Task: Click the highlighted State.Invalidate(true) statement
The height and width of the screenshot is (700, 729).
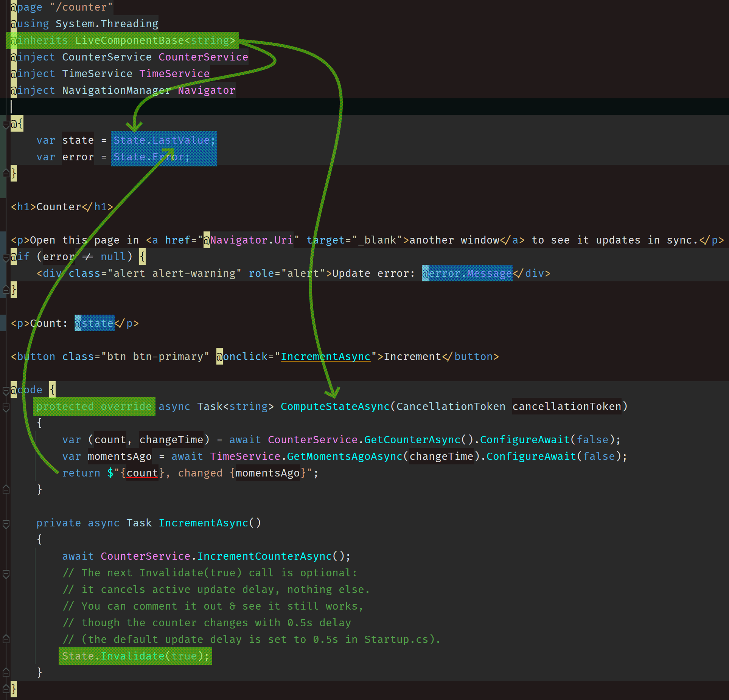Action: (x=135, y=656)
